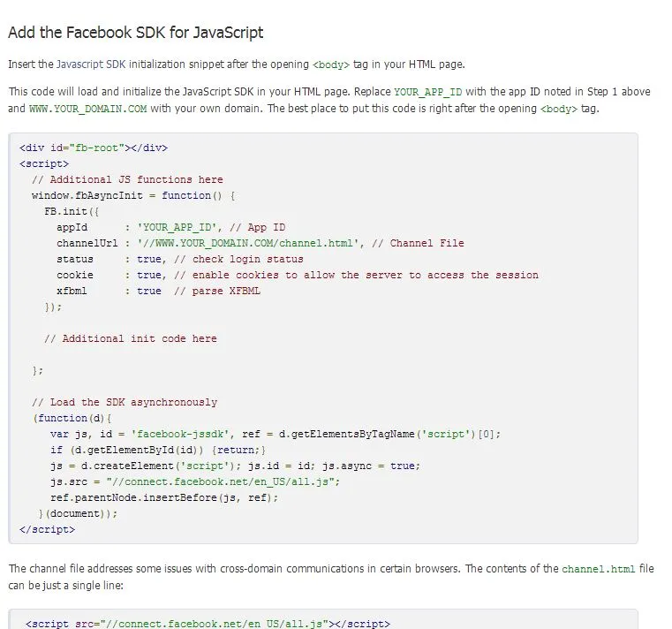Click the 'Additional init code here' comment

[x=131, y=338]
